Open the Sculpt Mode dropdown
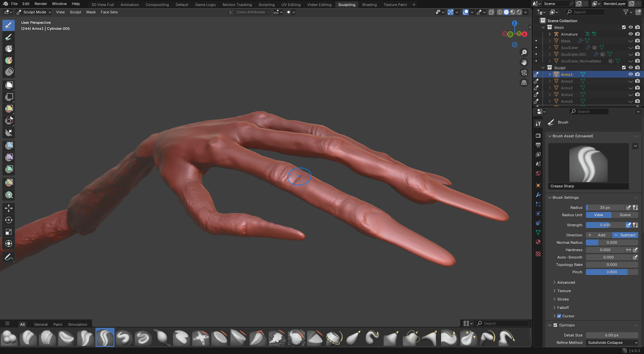The image size is (644, 354). click(34, 12)
